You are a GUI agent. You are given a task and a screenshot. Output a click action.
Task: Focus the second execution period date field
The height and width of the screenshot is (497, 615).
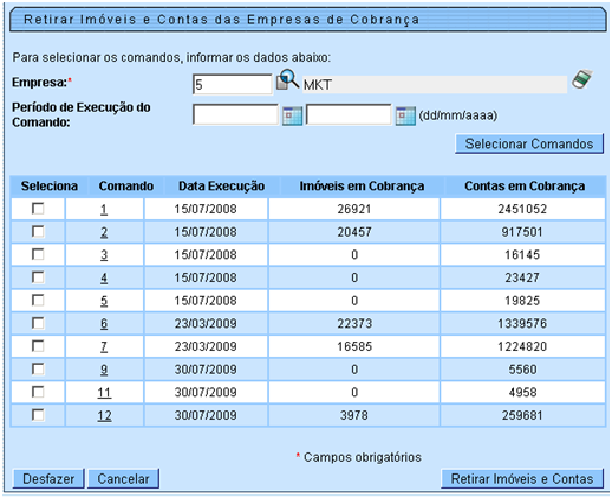[x=349, y=115]
